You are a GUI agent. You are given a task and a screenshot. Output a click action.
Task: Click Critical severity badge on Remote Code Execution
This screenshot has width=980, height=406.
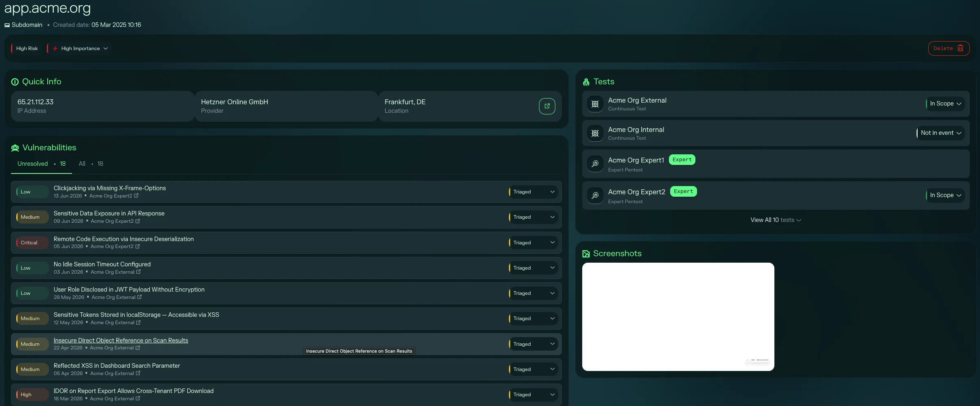tap(32, 243)
